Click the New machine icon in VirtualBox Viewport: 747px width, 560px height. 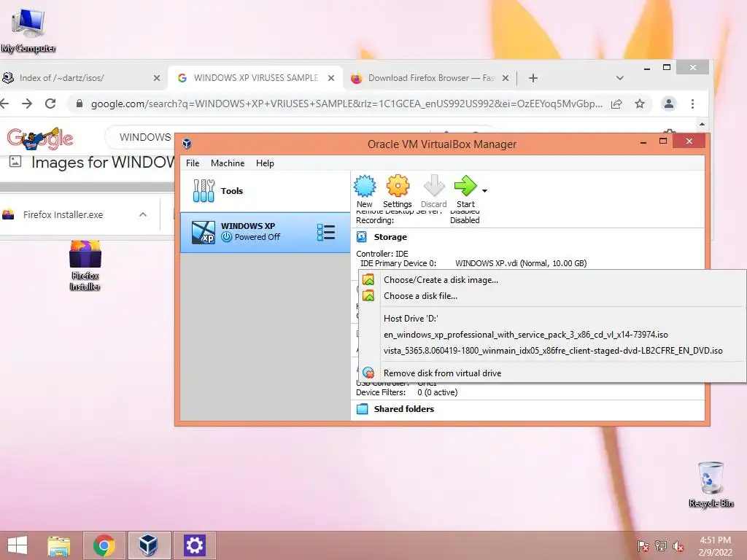(x=365, y=192)
